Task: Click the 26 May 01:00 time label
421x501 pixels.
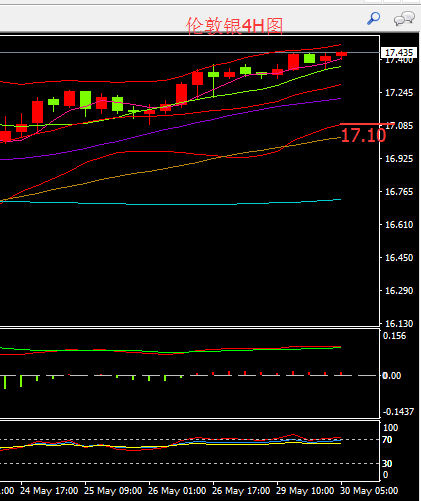Action: pyautogui.click(x=177, y=491)
